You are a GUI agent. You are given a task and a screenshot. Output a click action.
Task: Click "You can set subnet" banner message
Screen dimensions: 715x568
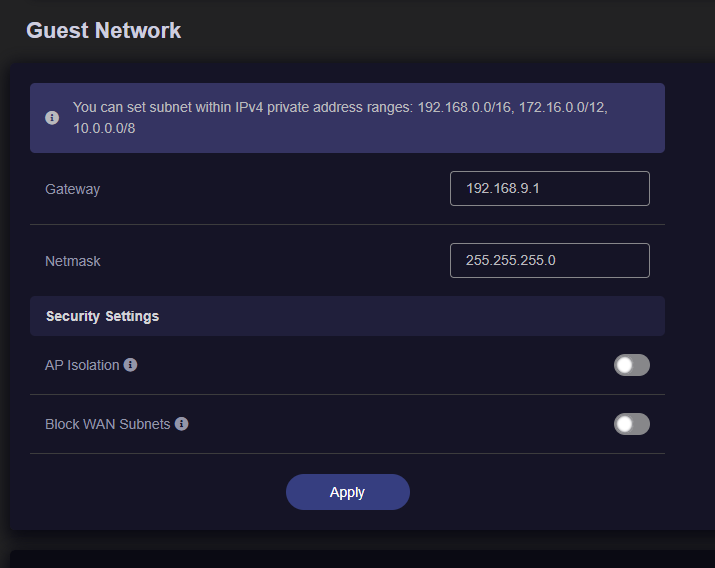pos(340,118)
